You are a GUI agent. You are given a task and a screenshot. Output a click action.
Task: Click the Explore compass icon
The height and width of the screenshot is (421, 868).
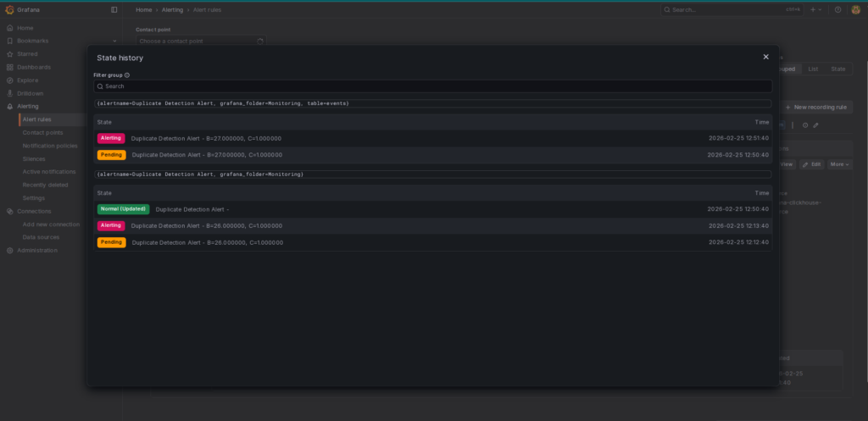pyautogui.click(x=9, y=80)
